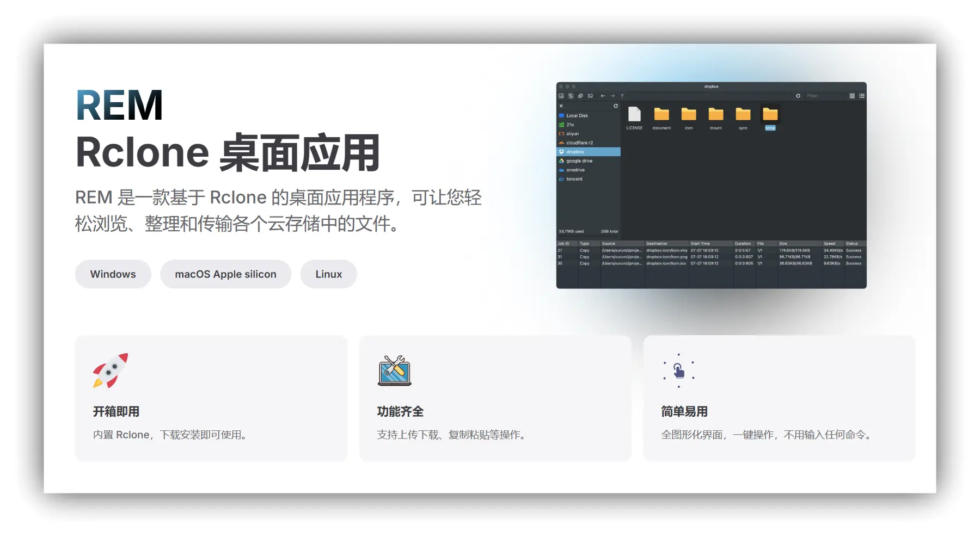The image size is (980, 537).
Task: Click the 2GB total storage text
Action: (609, 231)
